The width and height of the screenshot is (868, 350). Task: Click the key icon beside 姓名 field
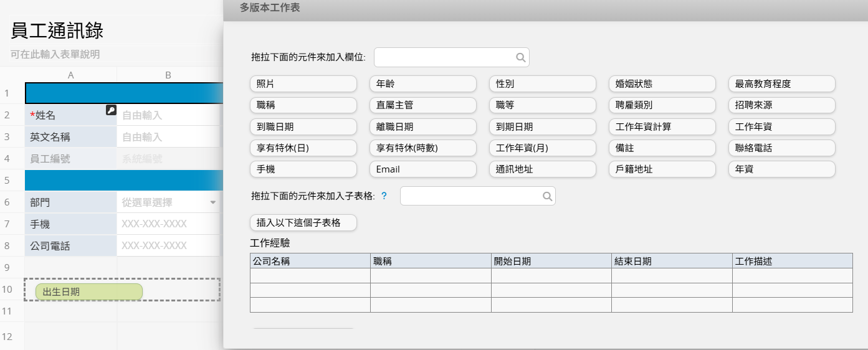[111, 110]
